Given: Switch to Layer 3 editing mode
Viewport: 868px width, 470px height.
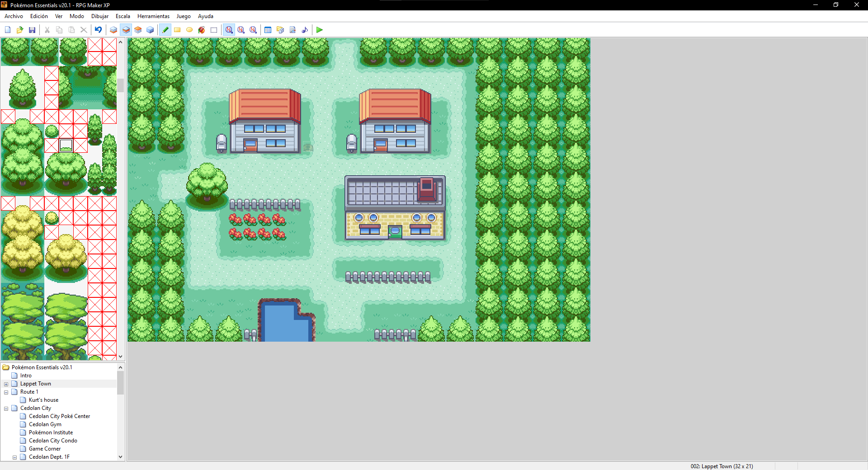Looking at the screenshot, I should (138, 30).
